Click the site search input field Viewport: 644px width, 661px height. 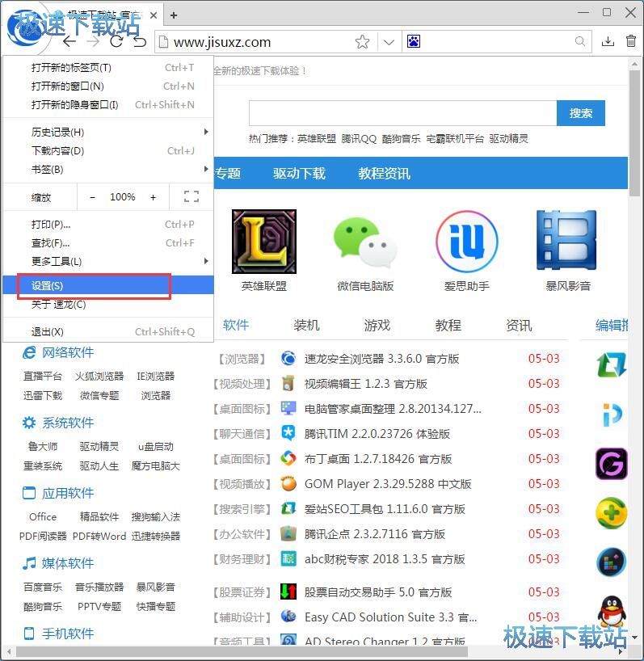[x=402, y=113]
